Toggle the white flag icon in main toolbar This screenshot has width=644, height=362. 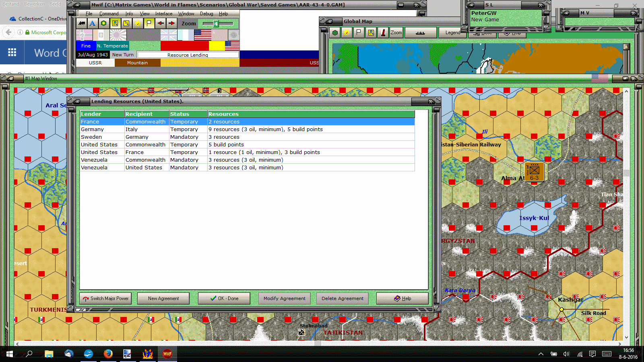[x=149, y=23]
